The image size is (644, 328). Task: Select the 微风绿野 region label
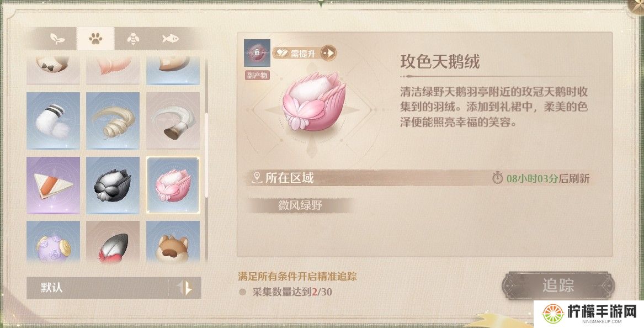(300, 205)
